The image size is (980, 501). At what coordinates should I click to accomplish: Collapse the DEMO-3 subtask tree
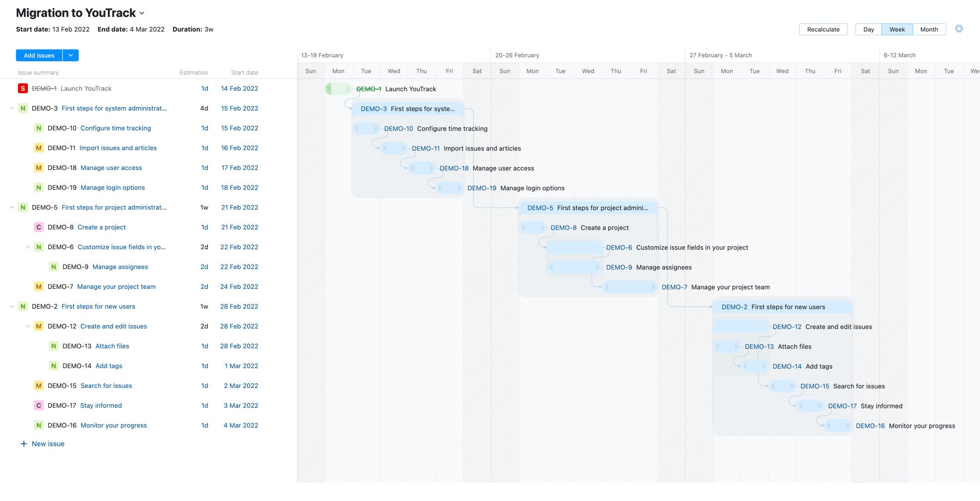(12, 109)
